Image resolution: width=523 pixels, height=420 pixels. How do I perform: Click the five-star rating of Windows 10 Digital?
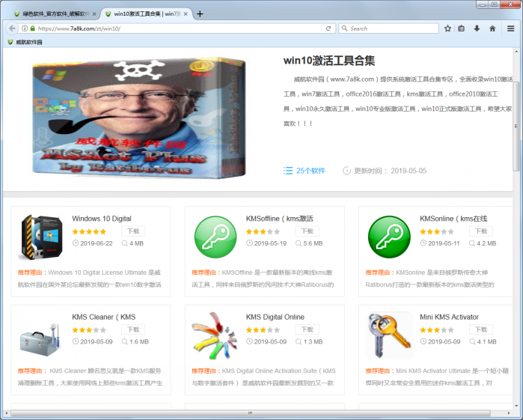(x=89, y=231)
